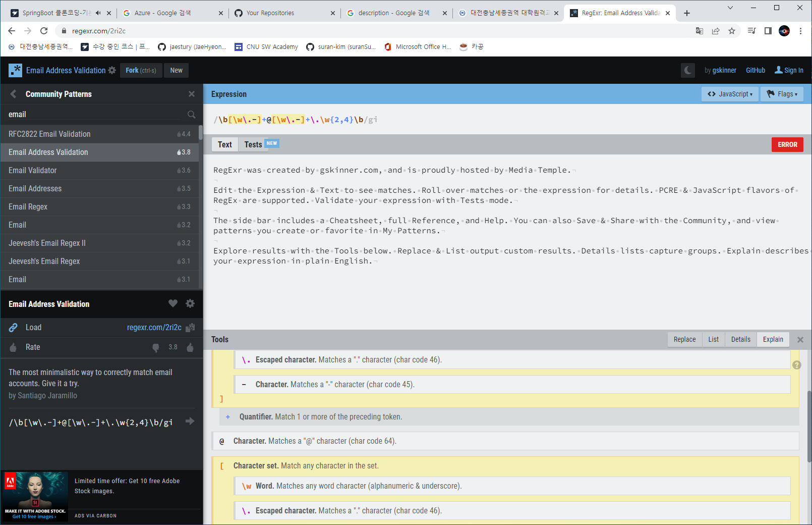Toggle dark theme moon icon

[x=687, y=70]
